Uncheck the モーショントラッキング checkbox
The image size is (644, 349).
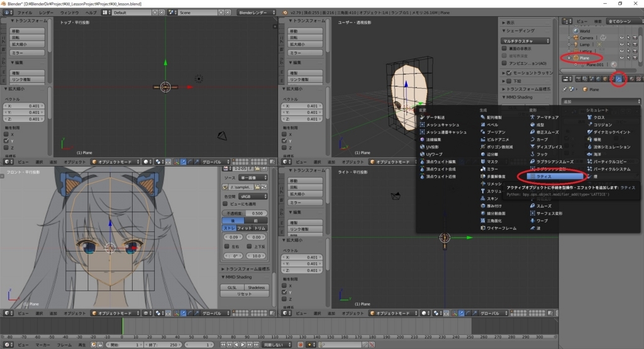pos(509,73)
